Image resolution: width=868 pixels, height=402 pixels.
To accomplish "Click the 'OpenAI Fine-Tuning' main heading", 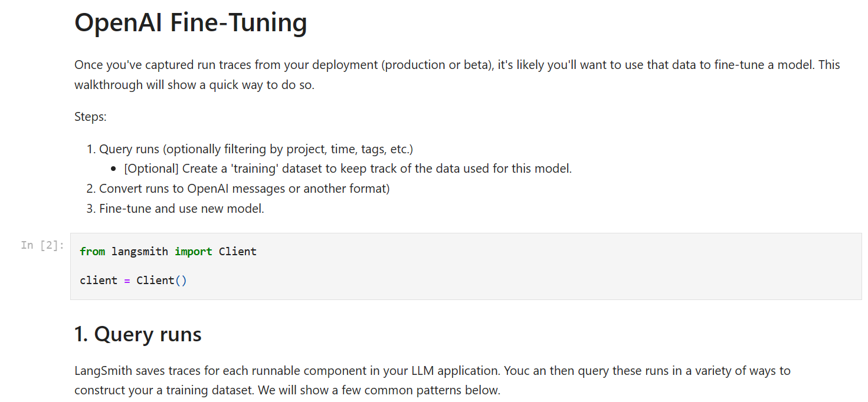I will [x=191, y=23].
